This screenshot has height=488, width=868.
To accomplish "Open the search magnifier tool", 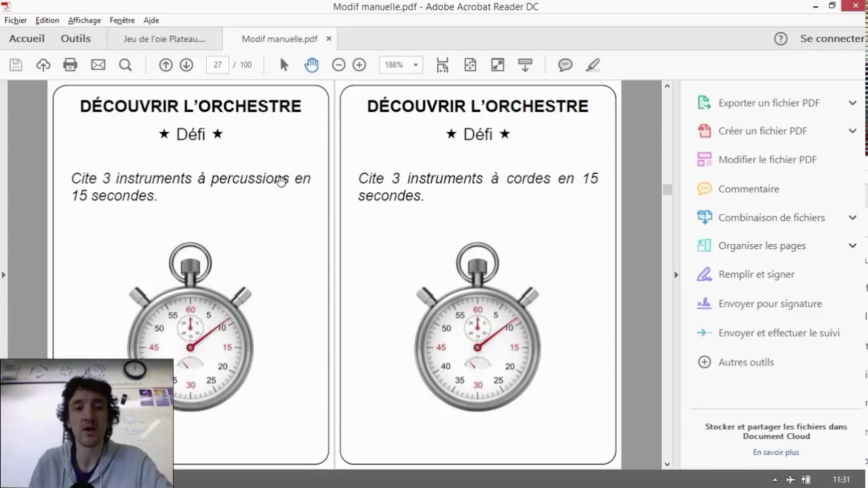I will point(125,65).
